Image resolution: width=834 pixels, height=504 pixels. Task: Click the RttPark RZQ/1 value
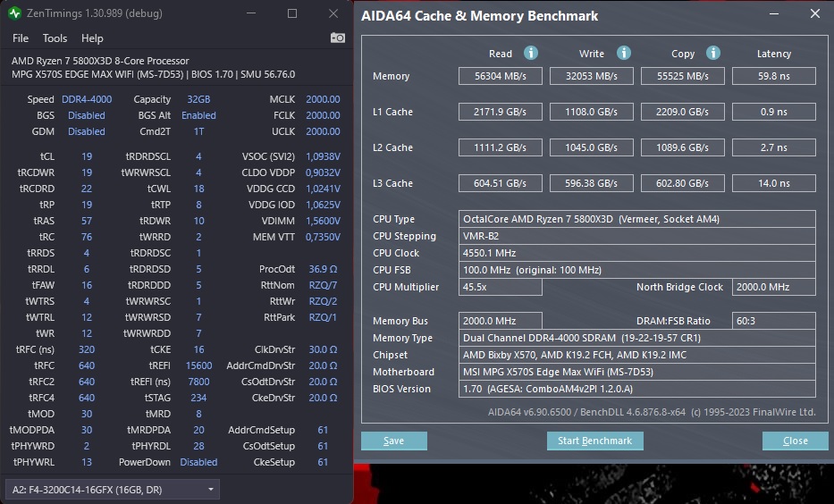tap(323, 317)
